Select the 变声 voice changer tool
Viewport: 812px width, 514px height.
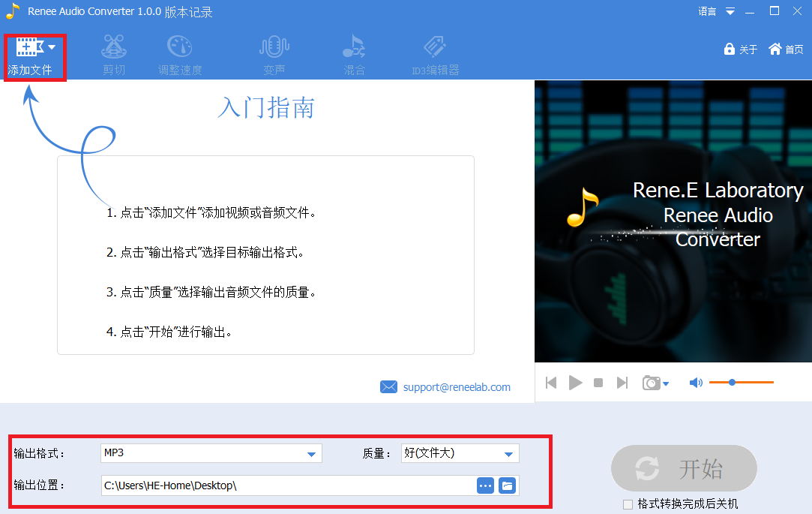point(274,55)
